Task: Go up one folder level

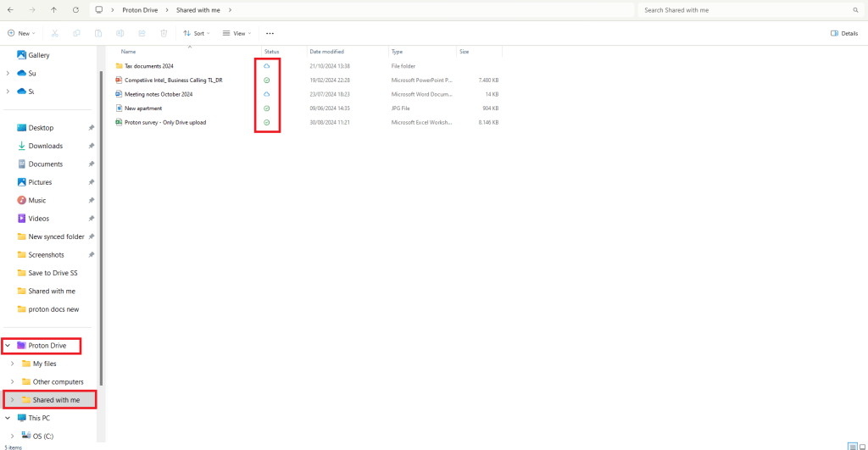Action: point(53,10)
